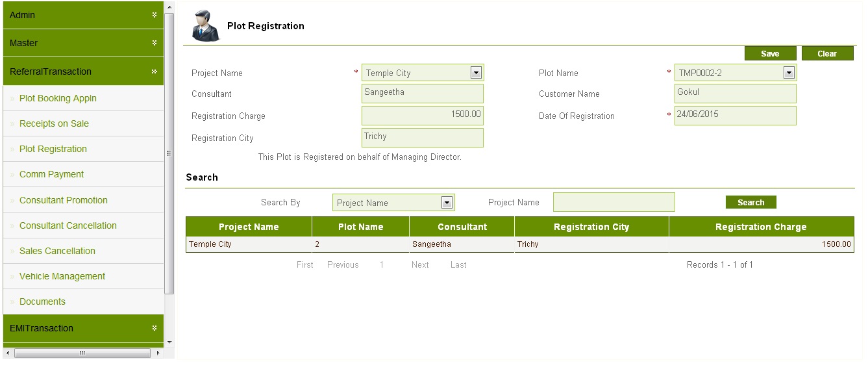This screenshot has height=371, width=868.
Task: Open the Project Name dropdown showing Temple City
Action: [x=475, y=73]
